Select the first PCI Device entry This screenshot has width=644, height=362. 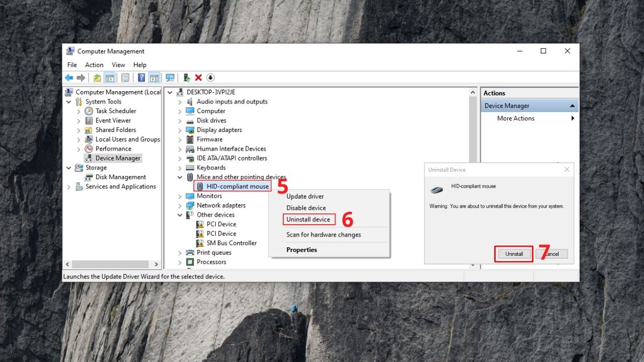(x=221, y=224)
